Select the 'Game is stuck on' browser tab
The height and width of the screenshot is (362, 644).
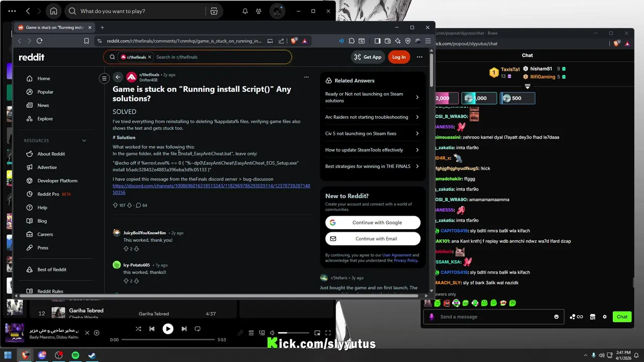coord(54,27)
